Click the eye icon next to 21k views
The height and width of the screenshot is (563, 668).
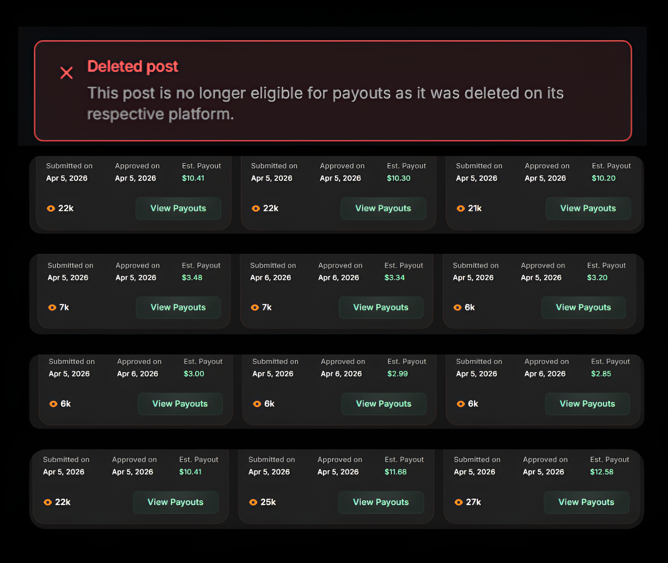(x=461, y=208)
